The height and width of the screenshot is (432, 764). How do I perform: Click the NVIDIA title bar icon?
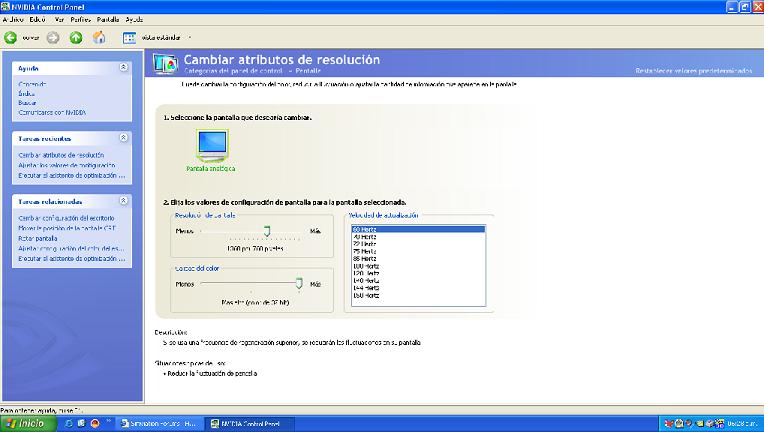point(5,7)
